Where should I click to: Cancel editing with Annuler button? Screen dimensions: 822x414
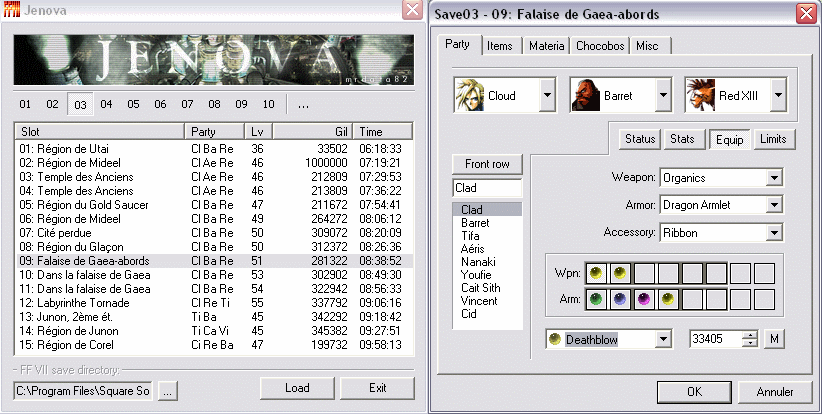pyautogui.click(x=775, y=392)
